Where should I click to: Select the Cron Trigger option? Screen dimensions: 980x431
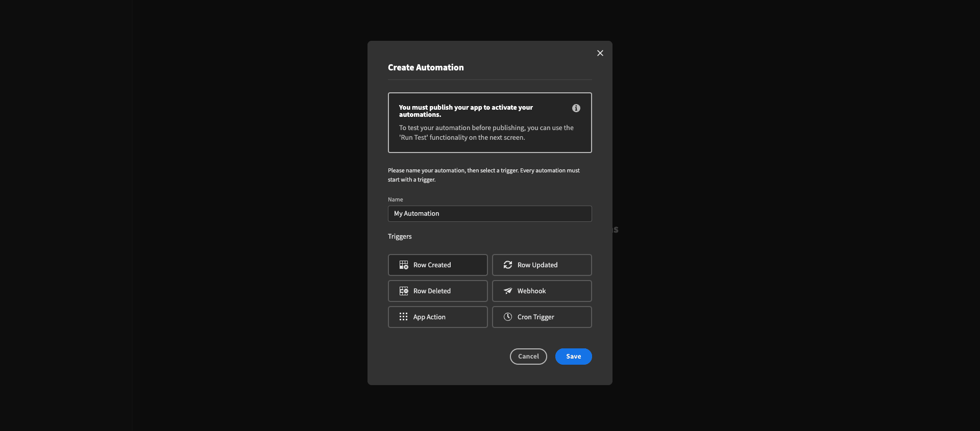542,317
